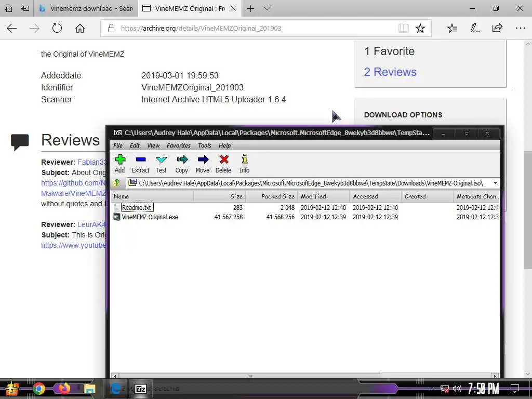Switch to Edge in the taskbar

tap(116, 389)
